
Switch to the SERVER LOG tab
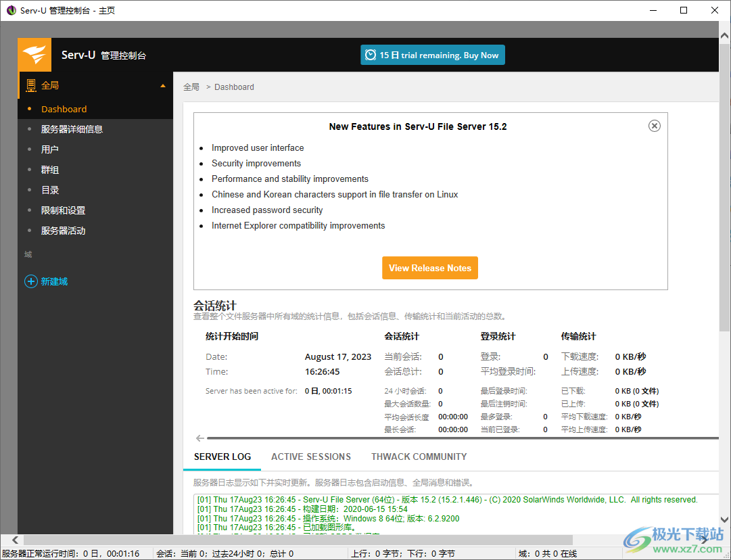coord(222,457)
